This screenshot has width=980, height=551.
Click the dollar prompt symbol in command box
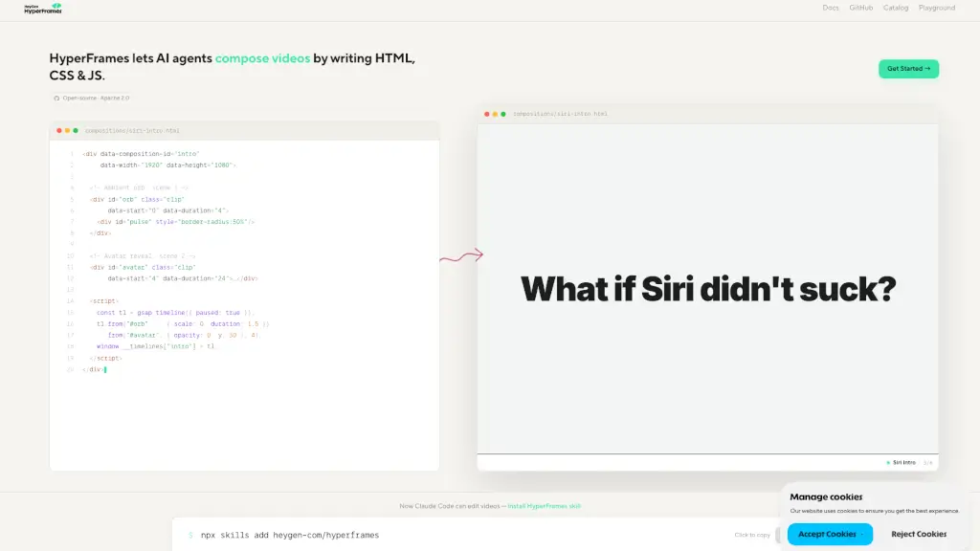click(190, 536)
